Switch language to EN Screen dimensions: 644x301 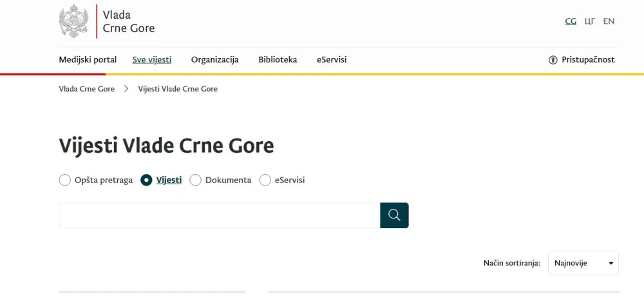609,21
